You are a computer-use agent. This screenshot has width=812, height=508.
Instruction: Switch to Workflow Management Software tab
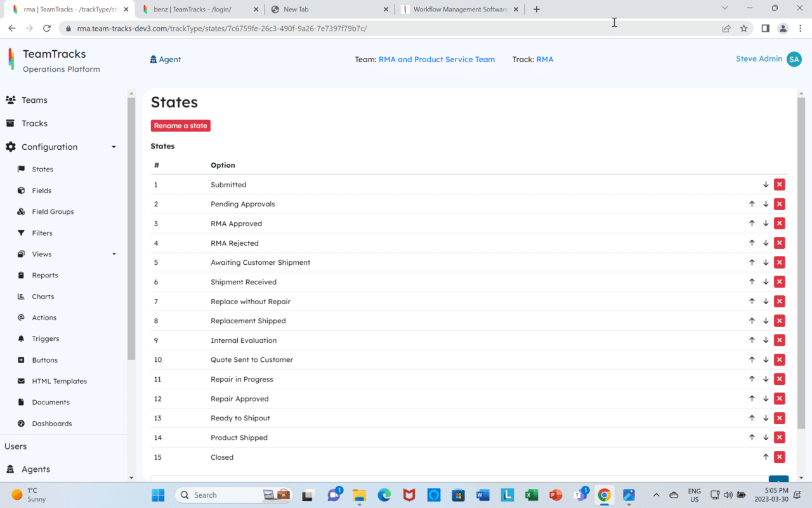tap(460, 10)
